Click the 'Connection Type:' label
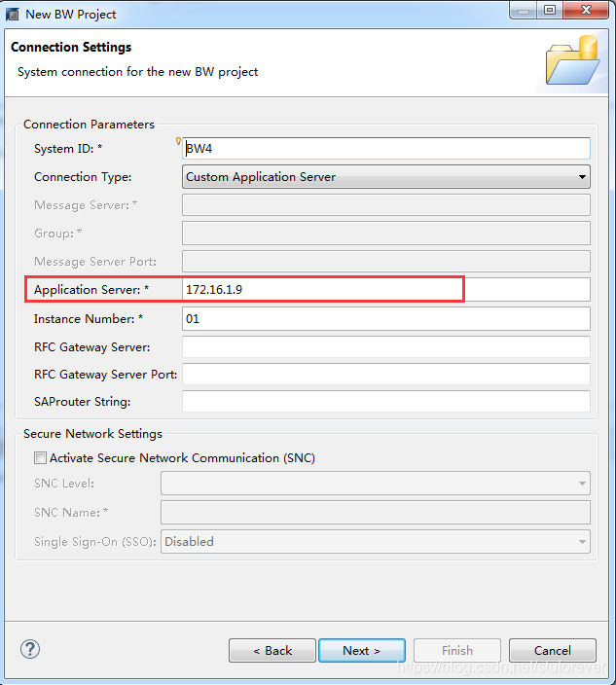Screen dimensions: 616x685 83,177
